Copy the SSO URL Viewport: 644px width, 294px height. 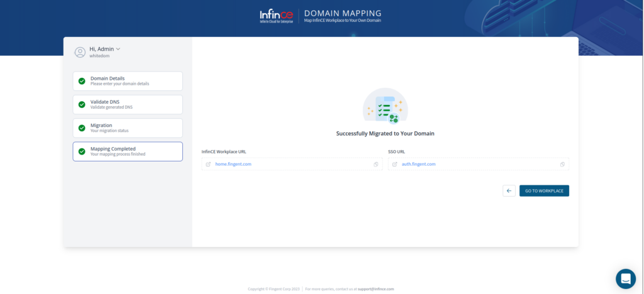tap(562, 164)
